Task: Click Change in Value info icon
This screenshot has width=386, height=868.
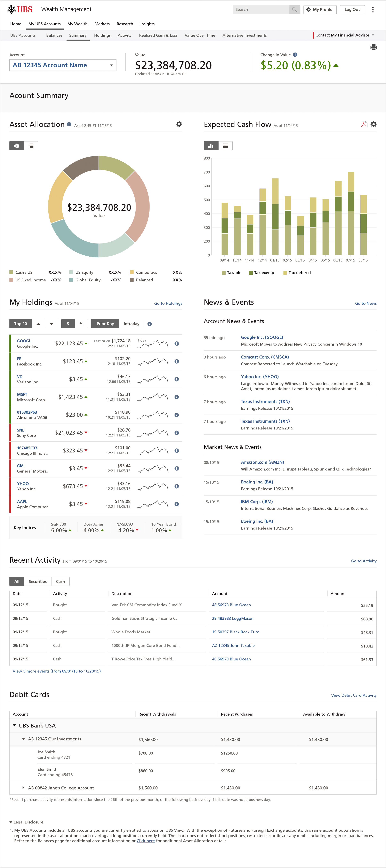Action: coord(295,55)
